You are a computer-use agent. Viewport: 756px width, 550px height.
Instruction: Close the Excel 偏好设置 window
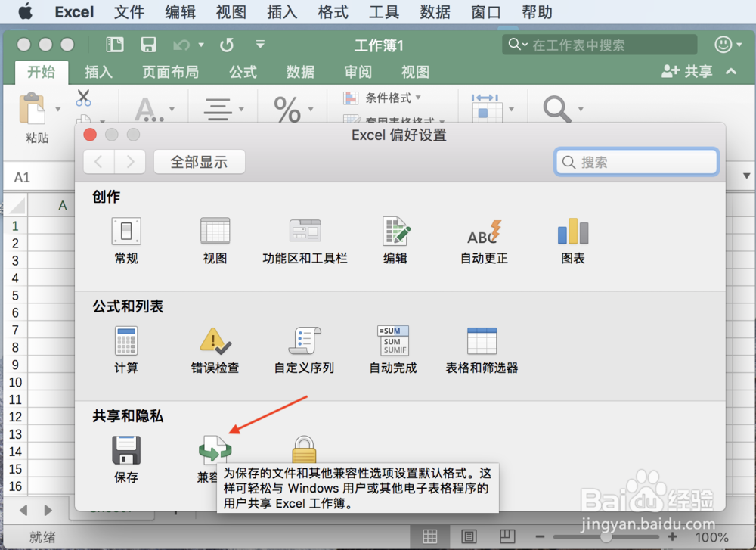click(90, 135)
